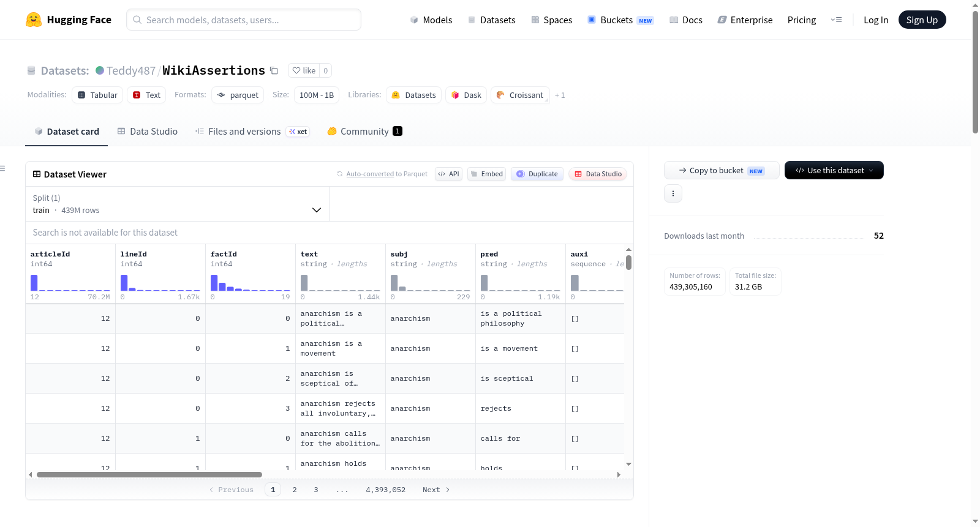Expand the Use this dataset dropdown
The width and height of the screenshot is (980, 527).
[x=834, y=170]
